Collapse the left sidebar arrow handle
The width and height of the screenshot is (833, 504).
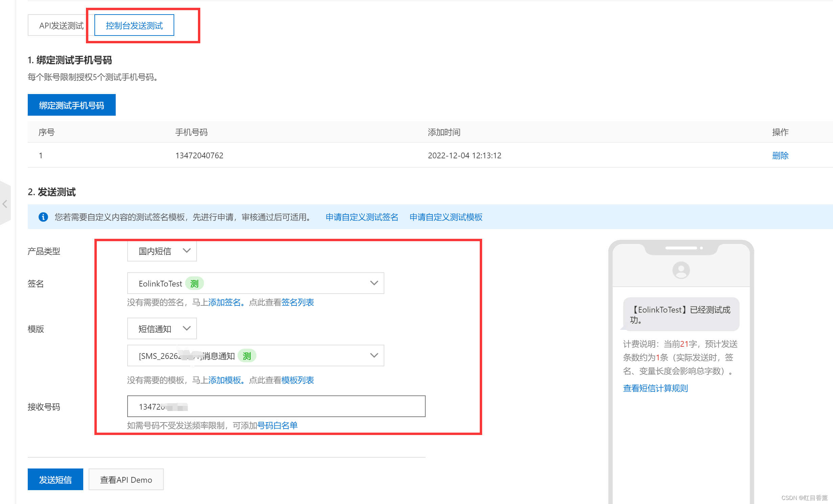click(5, 204)
